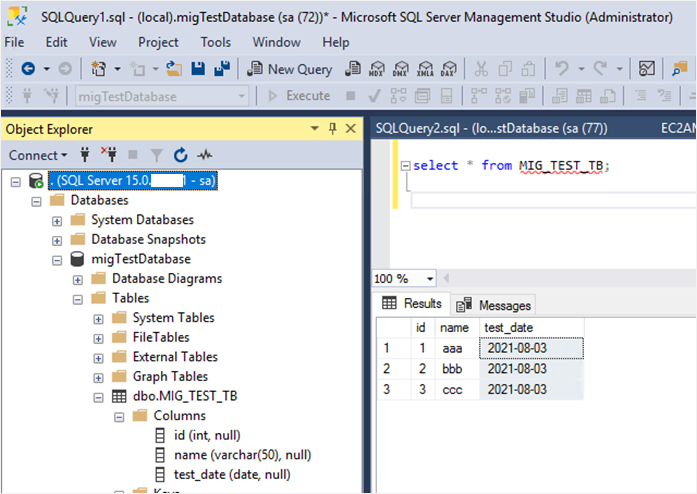Image resolution: width=697 pixels, height=494 pixels.
Task: Click the Save disk icon
Action: 198,69
